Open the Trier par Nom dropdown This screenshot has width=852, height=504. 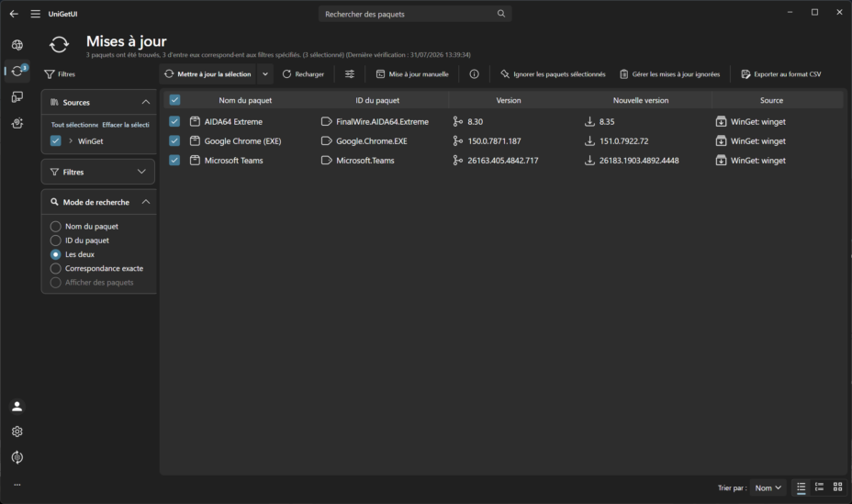(768, 487)
